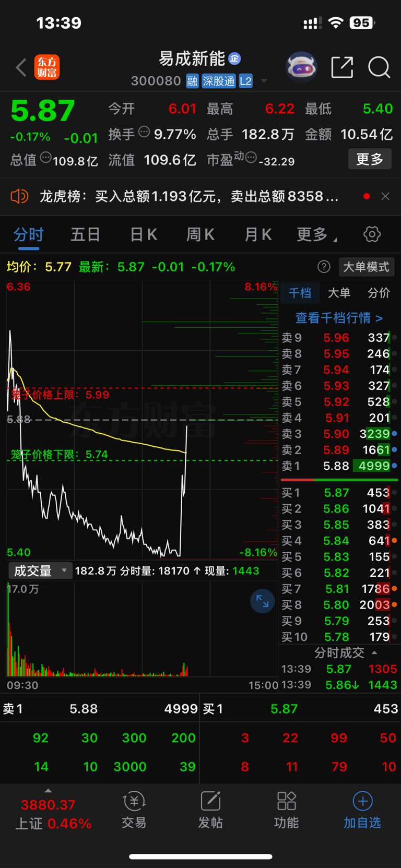Go back using the left arrow
Viewport: 401px width, 868px height.
point(21,67)
